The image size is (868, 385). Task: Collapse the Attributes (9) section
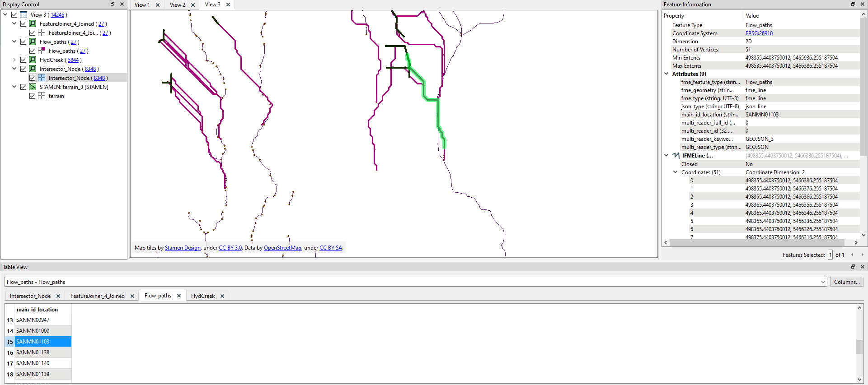(666, 74)
